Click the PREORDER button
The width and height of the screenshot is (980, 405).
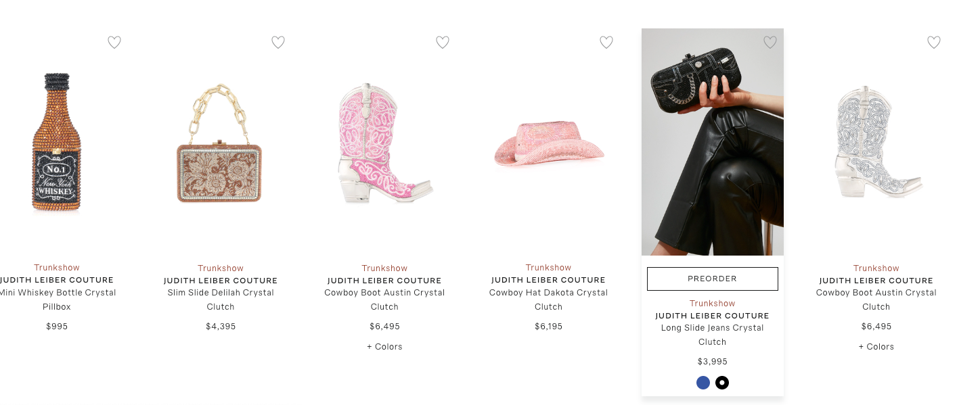[713, 279]
